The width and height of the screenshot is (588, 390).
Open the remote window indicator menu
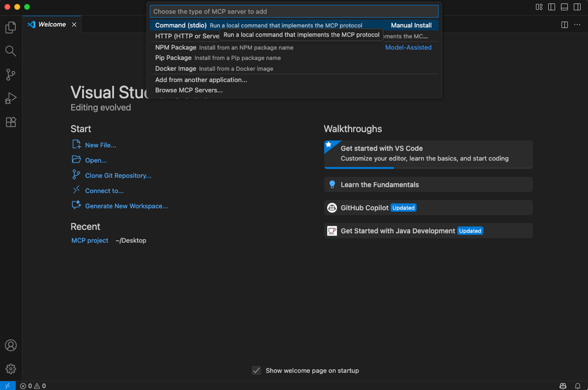(x=7, y=386)
